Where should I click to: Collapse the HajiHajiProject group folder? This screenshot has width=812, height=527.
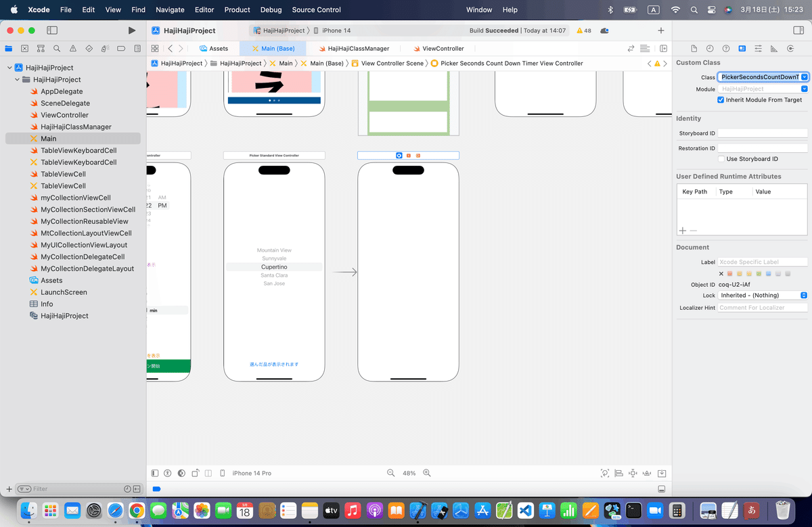(x=18, y=79)
